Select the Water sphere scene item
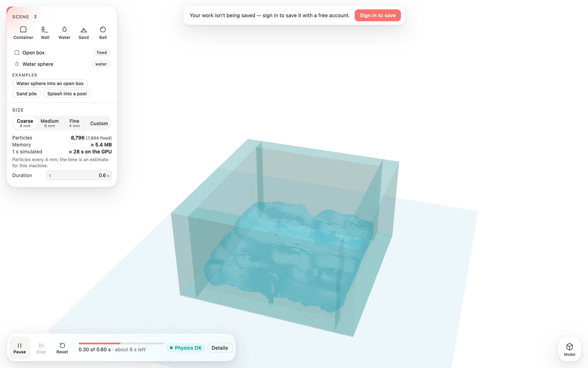 62,64
